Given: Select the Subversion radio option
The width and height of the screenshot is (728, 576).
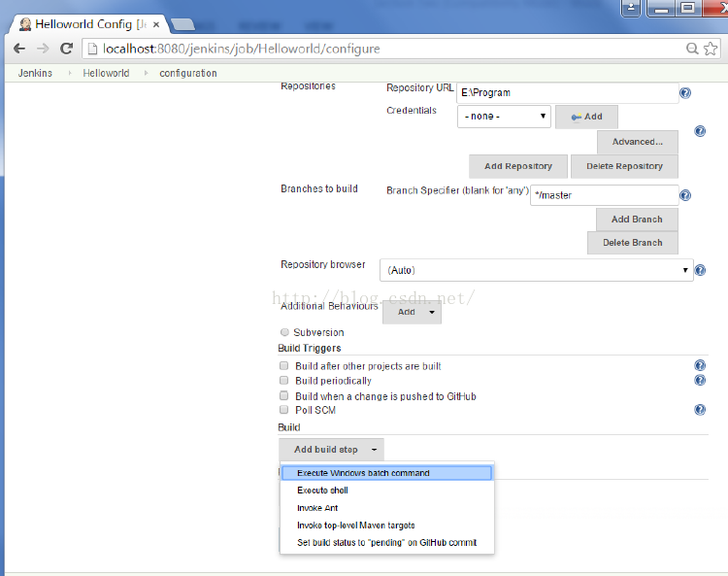Looking at the screenshot, I should coord(284,332).
